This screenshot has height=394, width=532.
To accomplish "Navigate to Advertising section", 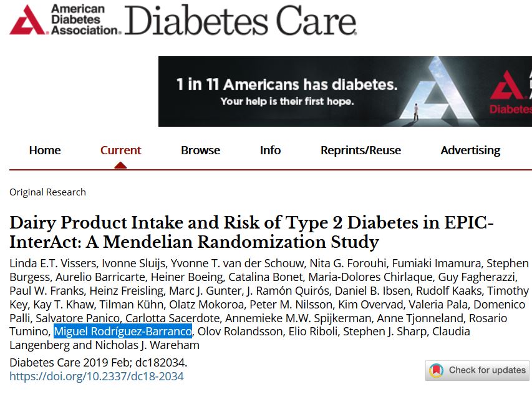I will point(470,150).
